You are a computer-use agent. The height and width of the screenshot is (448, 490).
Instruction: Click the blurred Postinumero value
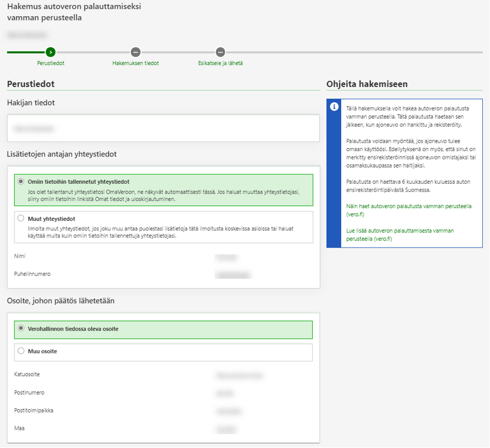tap(224, 394)
